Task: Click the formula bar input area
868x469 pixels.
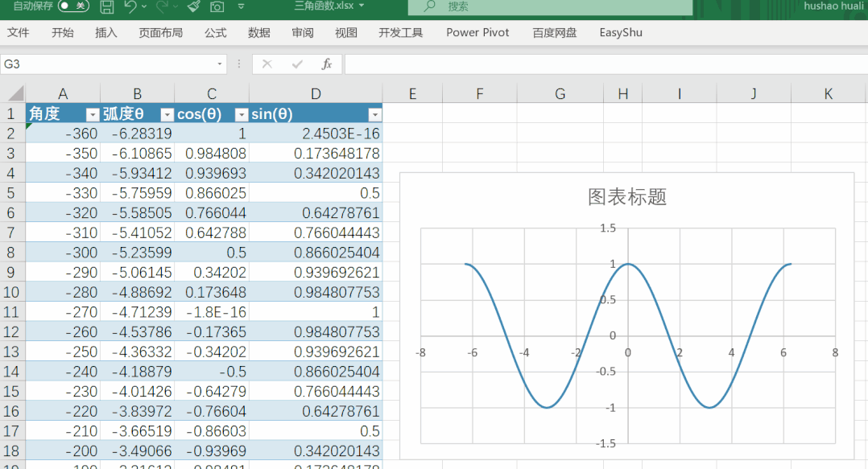Action: (x=606, y=64)
